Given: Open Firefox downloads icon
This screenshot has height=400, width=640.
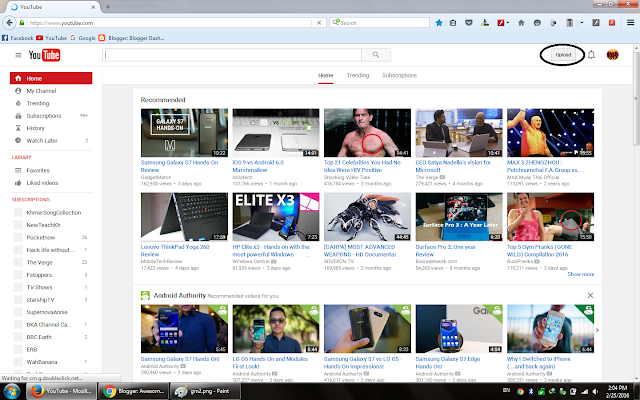Looking at the screenshot, I should [485, 23].
